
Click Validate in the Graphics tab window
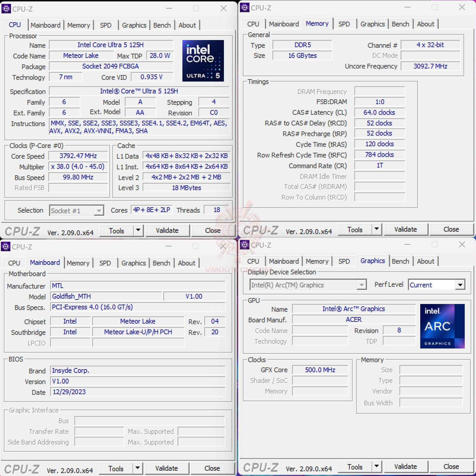pyautogui.click(x=405, y=467)
